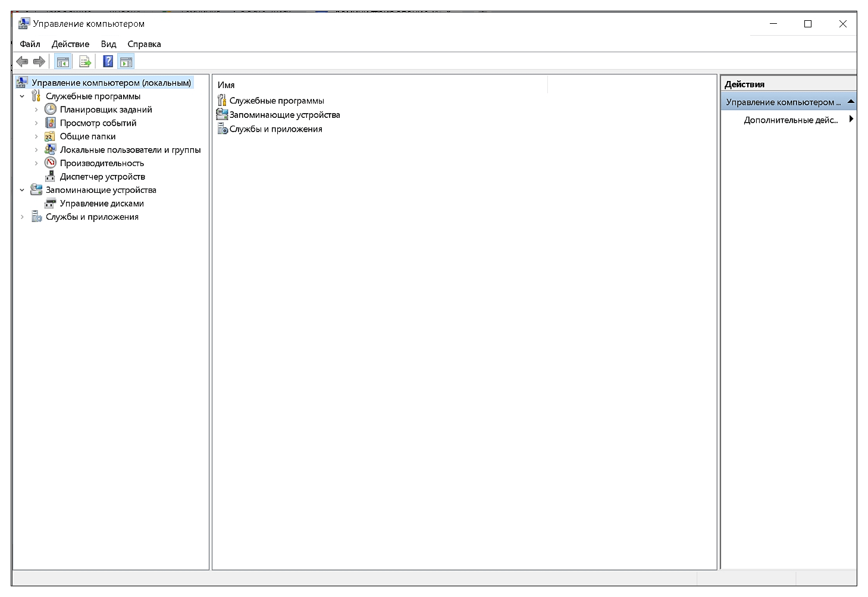Click the Back arrow toolbar icon
Viewport: 868px width, 597px height.
click(22, 61)
